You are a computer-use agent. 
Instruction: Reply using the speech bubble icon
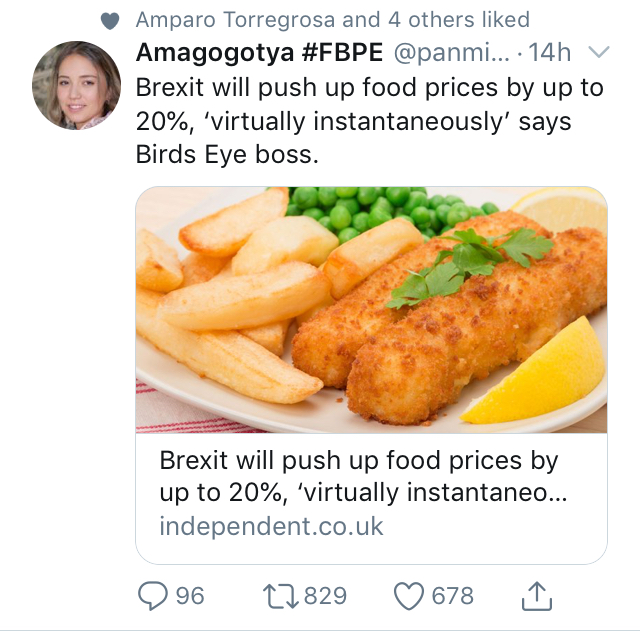click(152, 596)
